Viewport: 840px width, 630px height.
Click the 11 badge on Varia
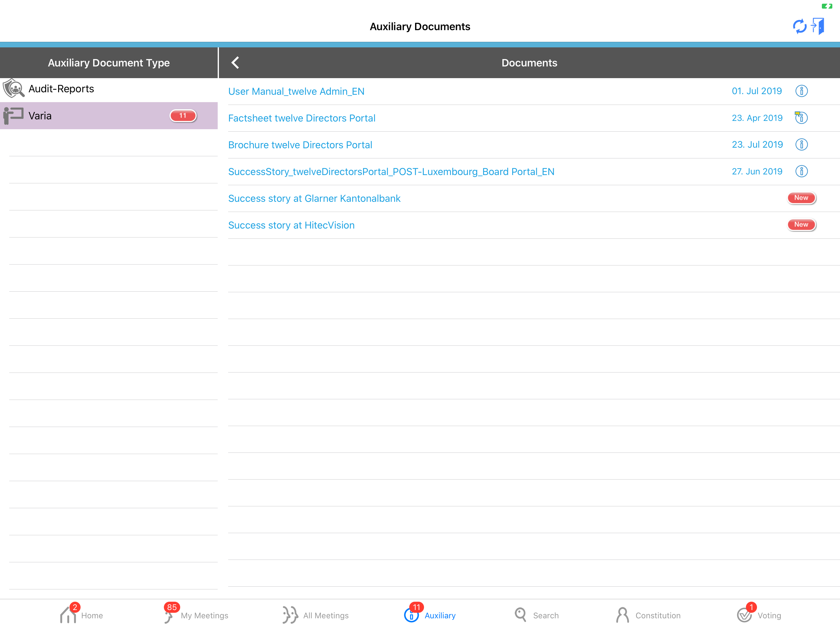(x=183, y=116)
